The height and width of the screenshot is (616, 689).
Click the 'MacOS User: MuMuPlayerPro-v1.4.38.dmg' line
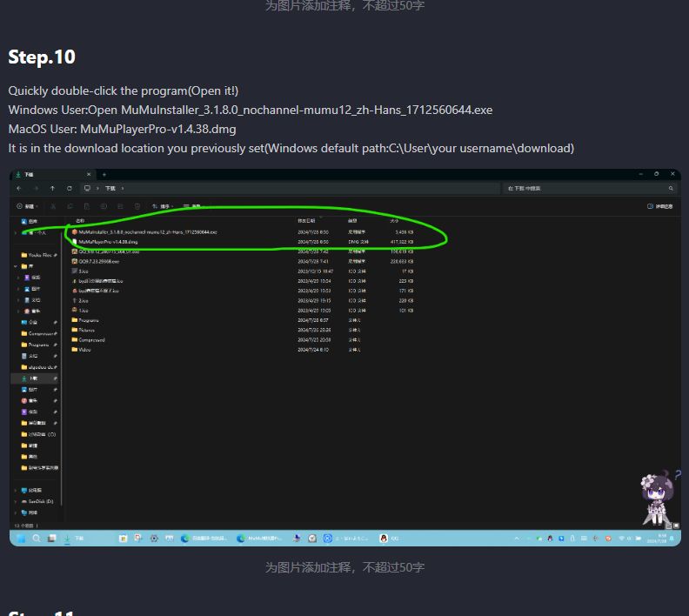tap(122, 129)
